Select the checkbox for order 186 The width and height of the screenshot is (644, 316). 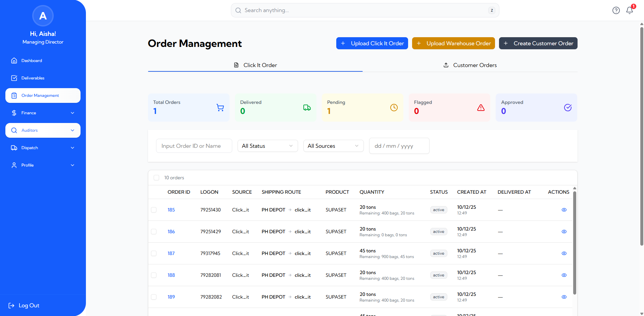tap(154, 232)
